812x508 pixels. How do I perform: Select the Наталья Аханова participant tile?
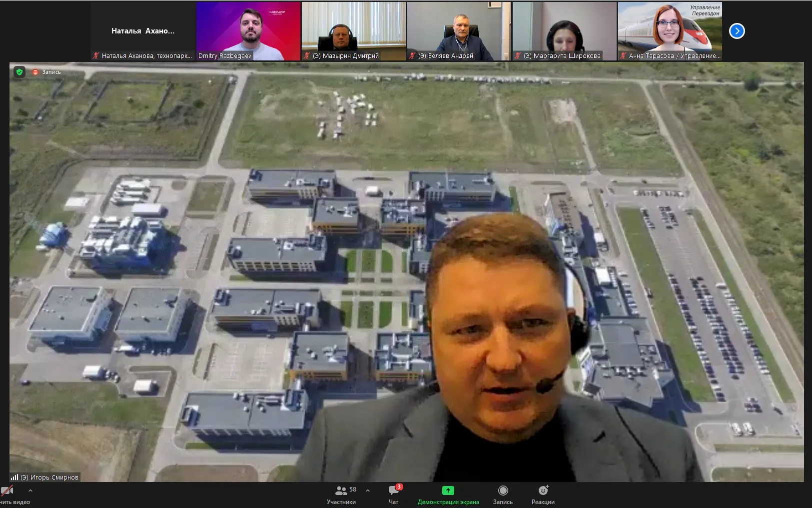[143, 31]
